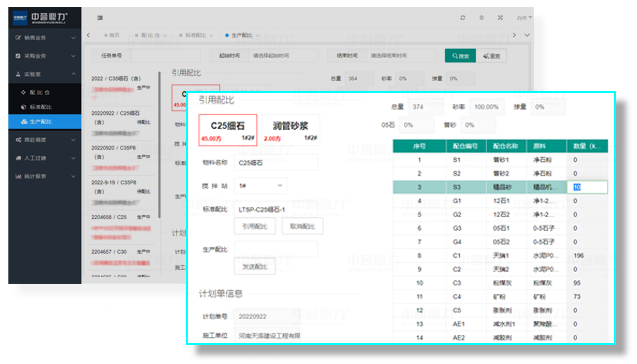
Task: Click the 取消配比 button
Action: point(302,226)
